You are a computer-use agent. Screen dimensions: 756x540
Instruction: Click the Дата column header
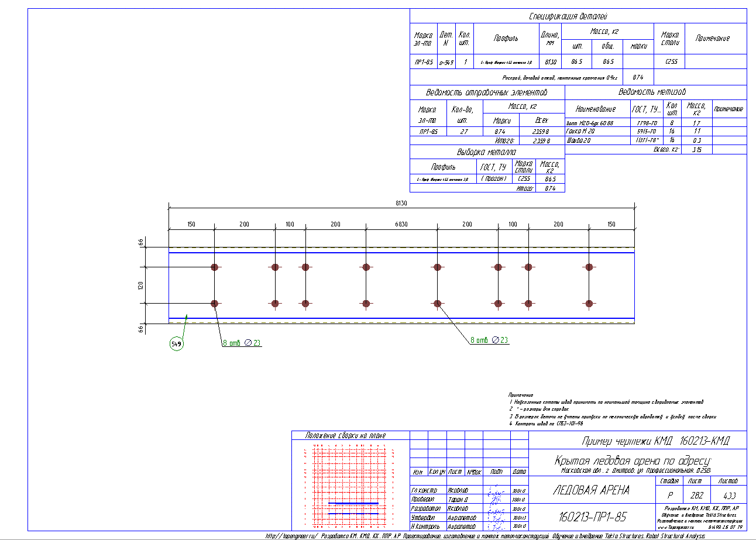click(519, 472)
